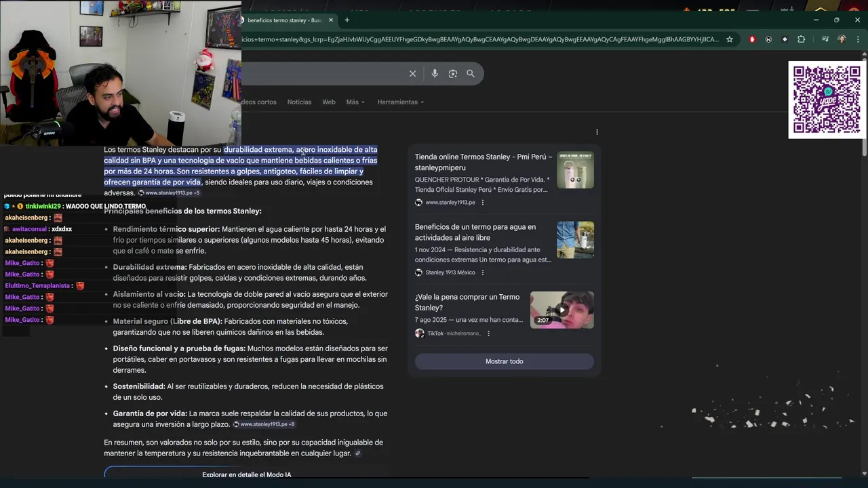Screen dimensions: 868x488
Task: Open the Chrome profile avatar
Action: click(842, 39)
